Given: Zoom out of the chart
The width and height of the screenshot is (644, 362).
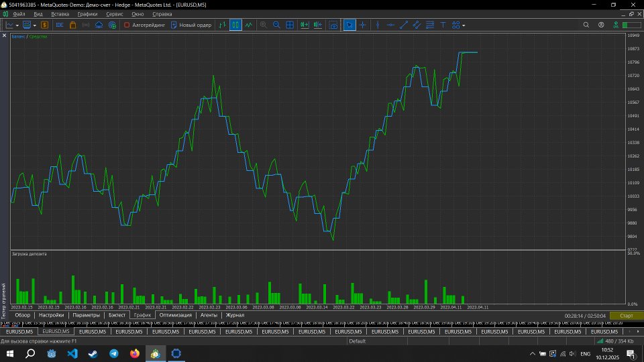Looking at the screenshot, I should click(x=276, y=25).
